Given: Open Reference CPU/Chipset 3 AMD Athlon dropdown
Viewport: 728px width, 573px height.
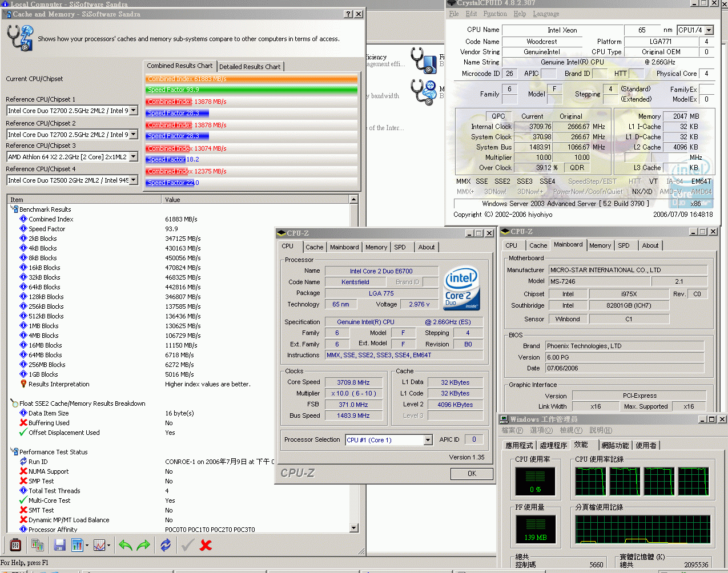Looking at the screenshot, I should (134, 157).
